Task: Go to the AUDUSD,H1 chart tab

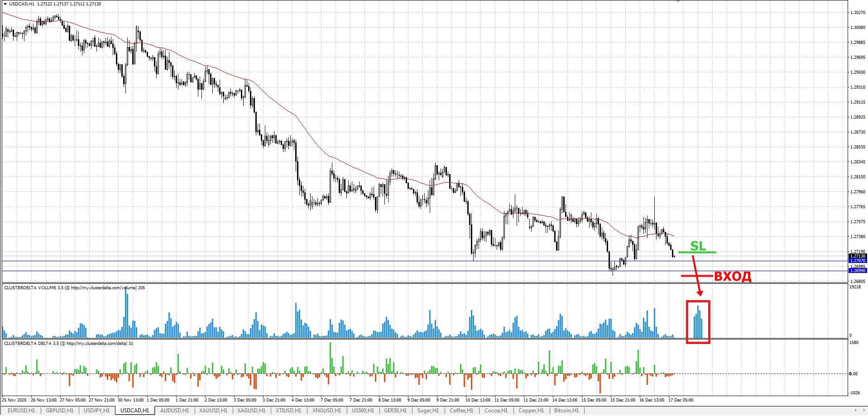Action: [x=175, y=411]
